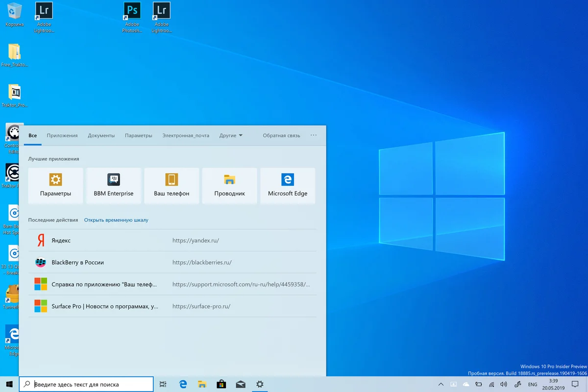Open the Ваш телефон app tile
This screenshot has height=392, width=588.
coord(171,185)
